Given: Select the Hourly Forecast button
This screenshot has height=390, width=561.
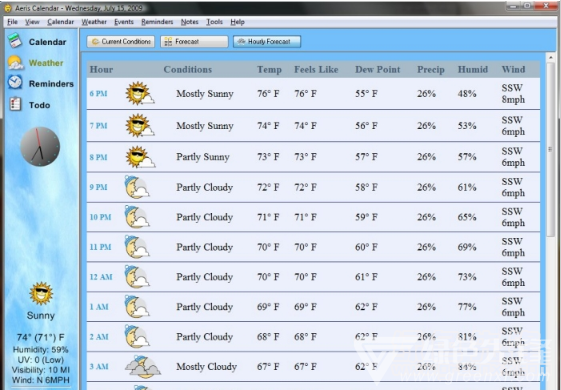Looking at the screenshot, I should tap(267, 42).
